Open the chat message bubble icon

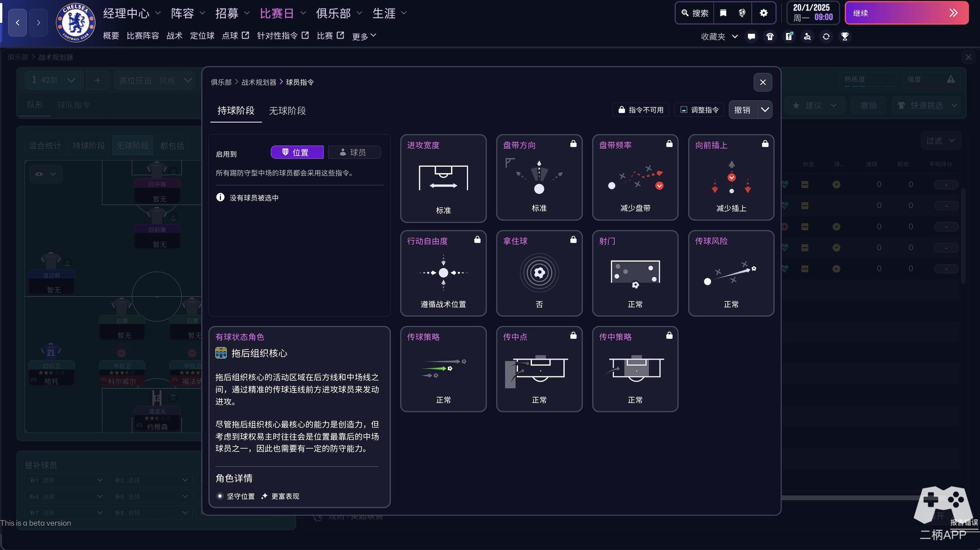(x=751, y=36)
